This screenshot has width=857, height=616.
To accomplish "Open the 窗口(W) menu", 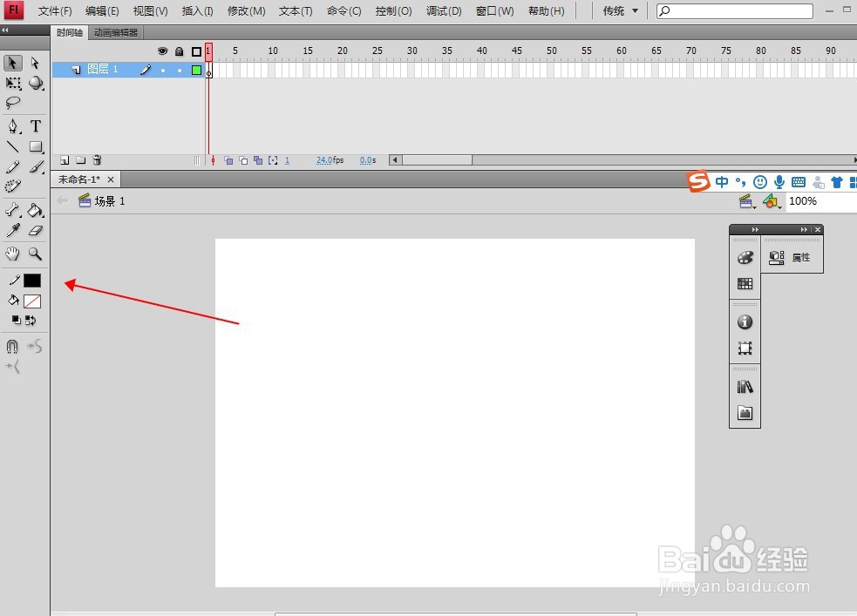I will [x=494, y=11].
